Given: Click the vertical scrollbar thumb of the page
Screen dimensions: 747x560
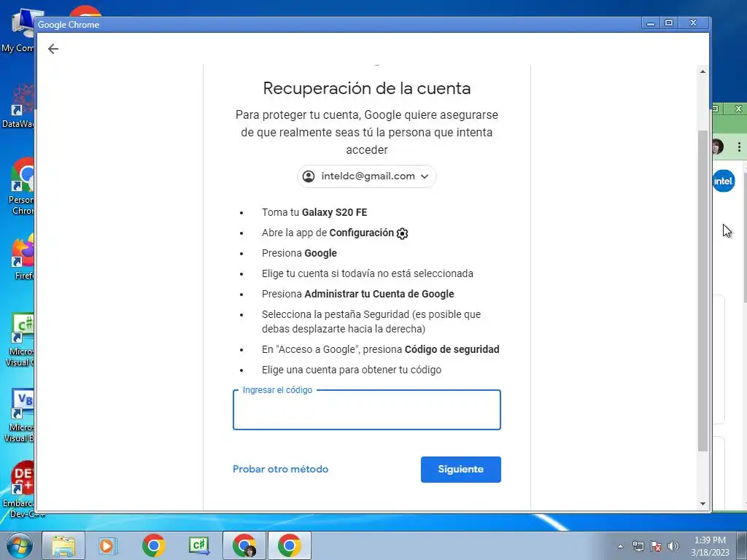Looking at the screenshot, I should (x=703, y=290).
